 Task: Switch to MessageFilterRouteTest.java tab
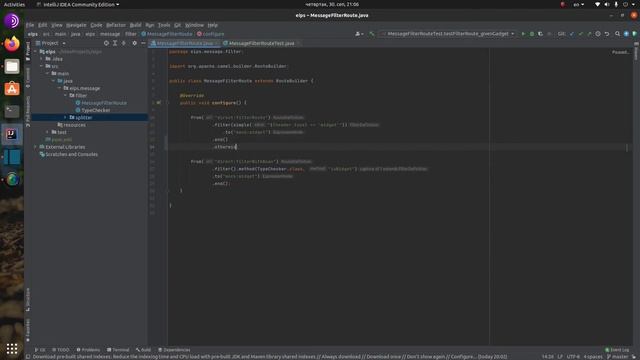pyautogui.click(x=261, y=43)
